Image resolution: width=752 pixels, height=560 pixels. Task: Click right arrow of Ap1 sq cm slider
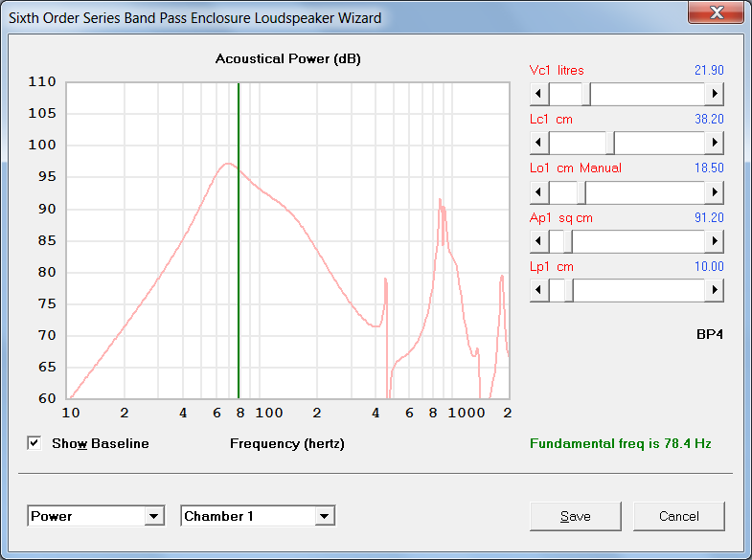(x=714, y=241)
